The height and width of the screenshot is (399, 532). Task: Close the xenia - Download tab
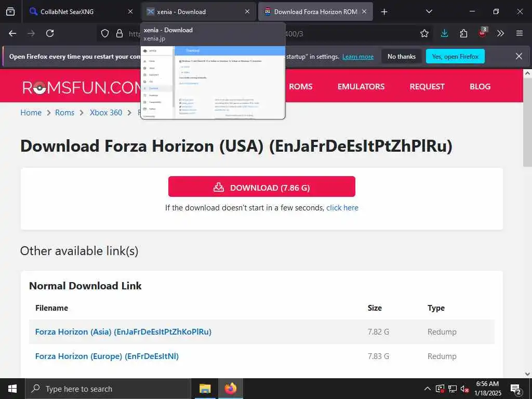pos(247,11)
